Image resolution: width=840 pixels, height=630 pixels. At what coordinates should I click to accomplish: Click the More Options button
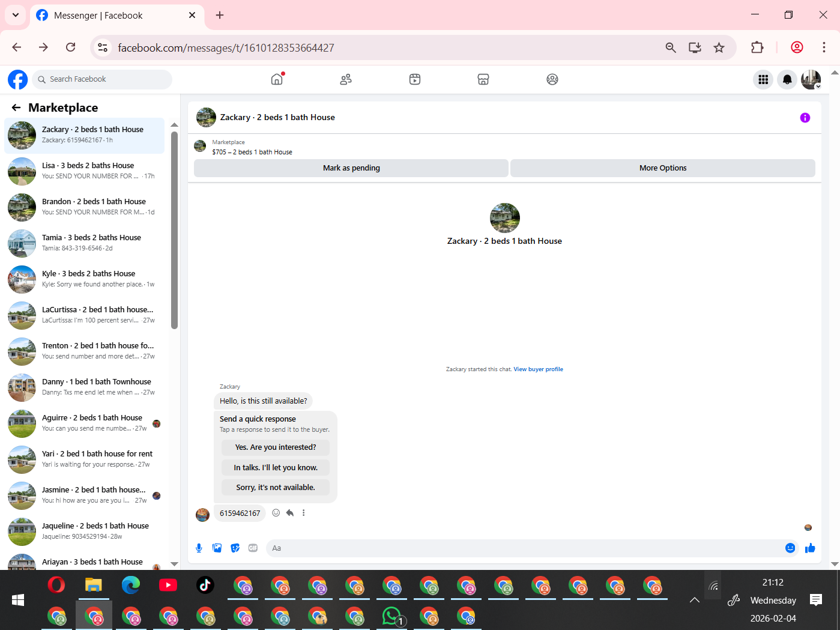(663, 168)
